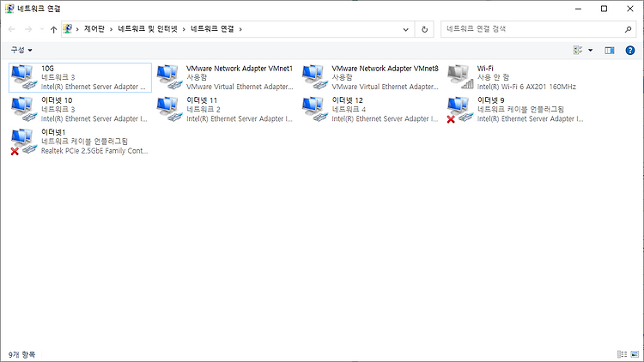
Task: Minimize the 네트워크 연결 window
Action: [x=578, y=9]
